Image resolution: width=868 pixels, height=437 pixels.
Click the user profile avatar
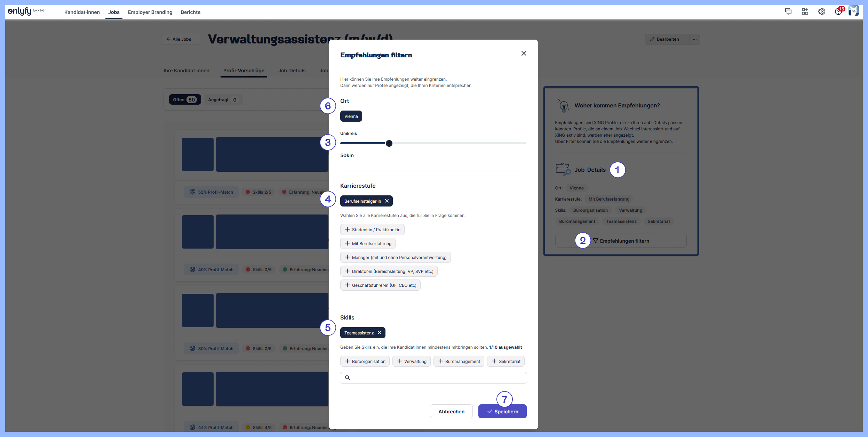point(853,11)
